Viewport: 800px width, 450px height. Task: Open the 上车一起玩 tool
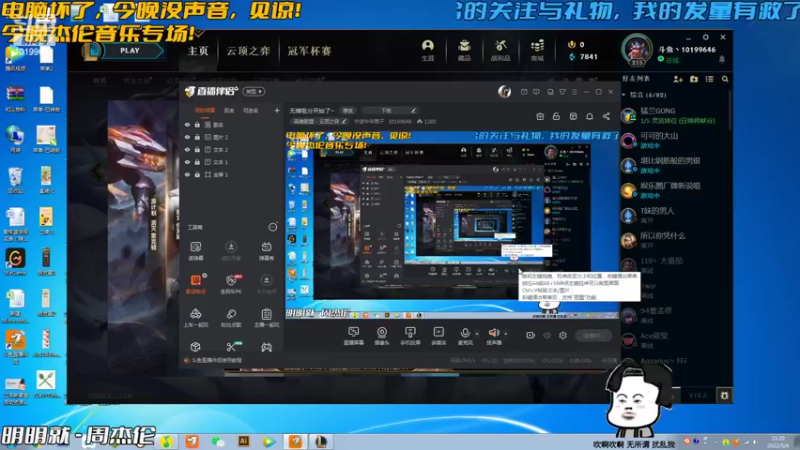[195, 317]
